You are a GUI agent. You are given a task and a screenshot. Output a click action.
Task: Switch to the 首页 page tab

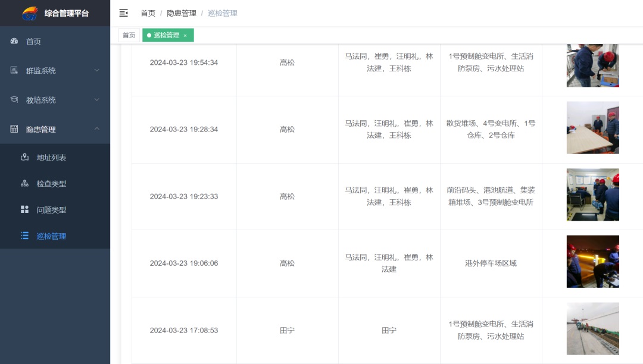pyautogui.click(x=129, y=35)
